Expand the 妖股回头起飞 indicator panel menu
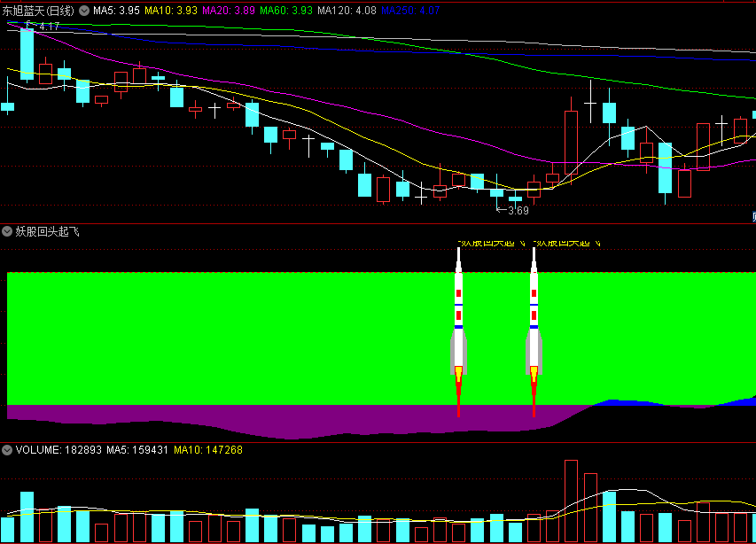756x544 pixels. pos(7,232)
